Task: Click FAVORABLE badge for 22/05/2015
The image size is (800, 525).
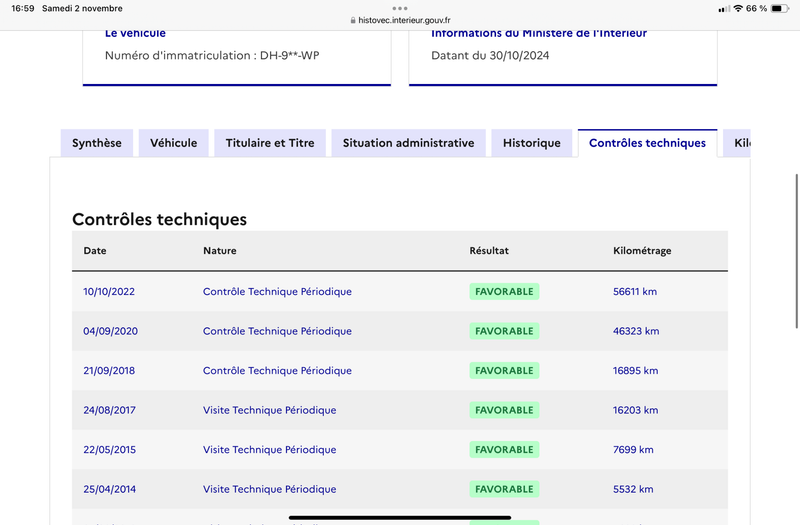Action: tap(504, 449)
